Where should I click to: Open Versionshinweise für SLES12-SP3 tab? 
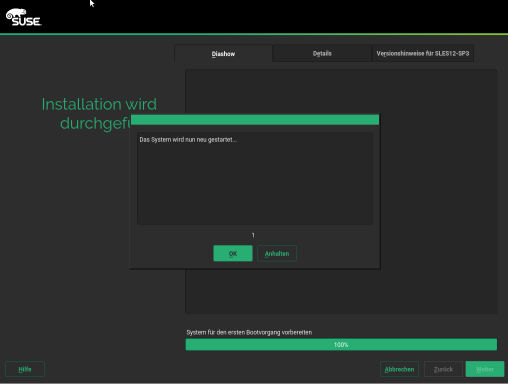pyautogui.click(x=423, y=53)
